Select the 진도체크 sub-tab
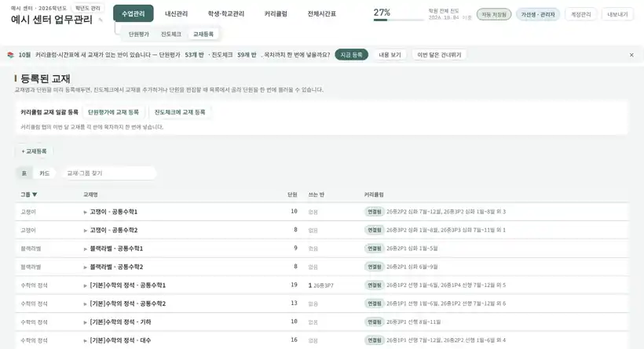This screenshot has height=349, width=644. tap(171, 34)
